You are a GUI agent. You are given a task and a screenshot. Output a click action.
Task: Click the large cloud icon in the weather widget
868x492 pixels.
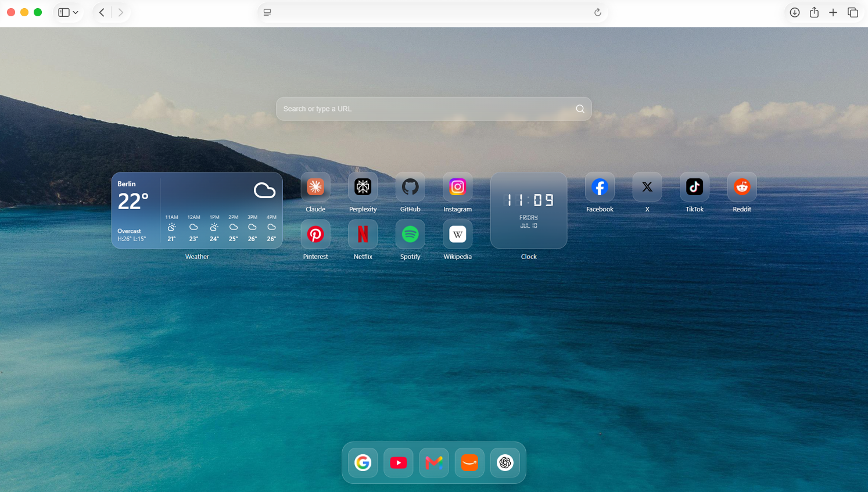tap(264, 190)
